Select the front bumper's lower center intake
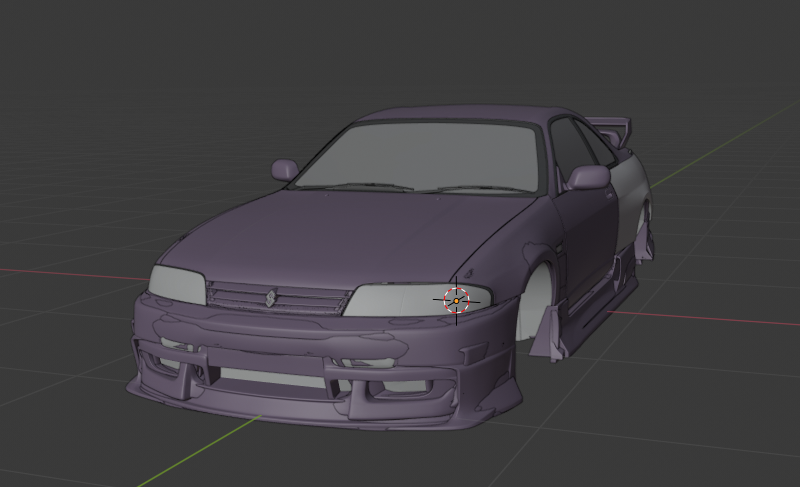Image resolution: width=800 pixels, height=487 pixels. 273,378
